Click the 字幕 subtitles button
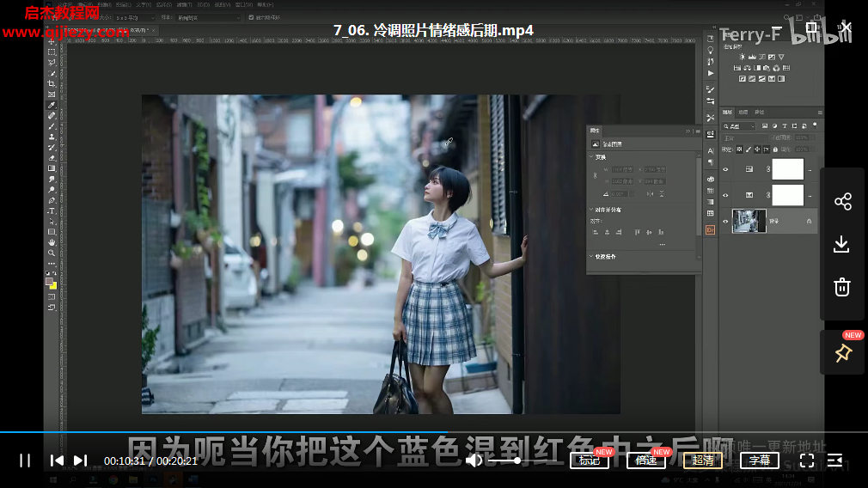This screenshot has height=488, width=868. (760, 461)
